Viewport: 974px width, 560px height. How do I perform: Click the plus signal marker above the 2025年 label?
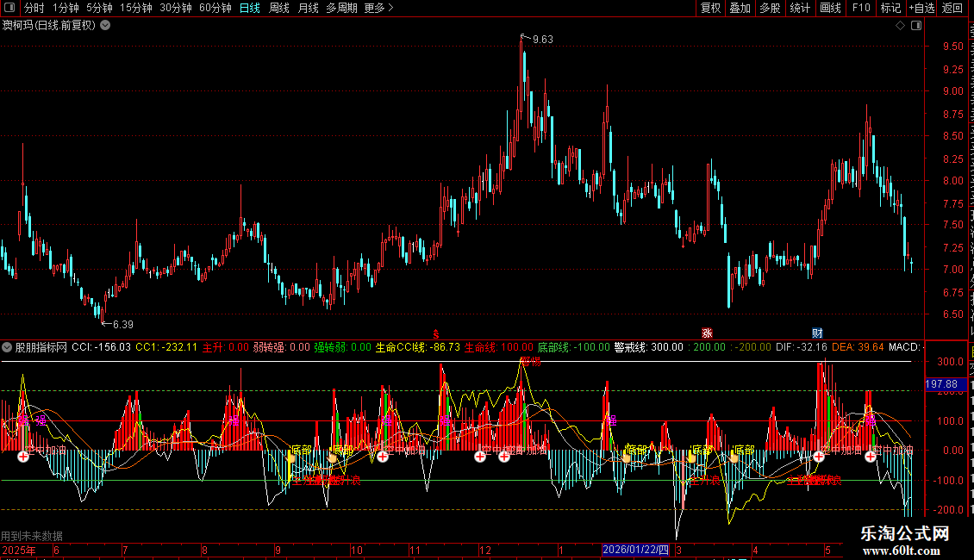point(23,457)
